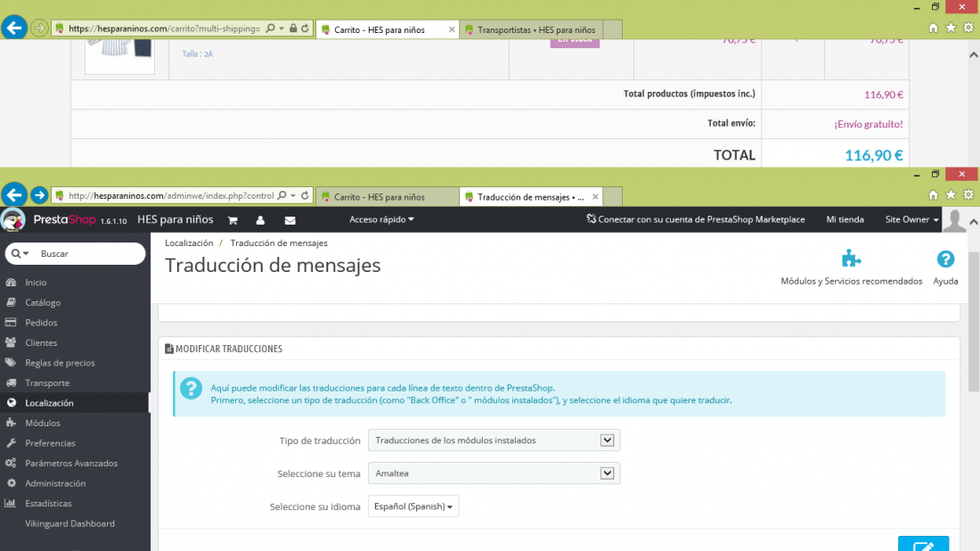Click the HES para niños shop name
Screen dimensions: 980x551
pos(175,219)
